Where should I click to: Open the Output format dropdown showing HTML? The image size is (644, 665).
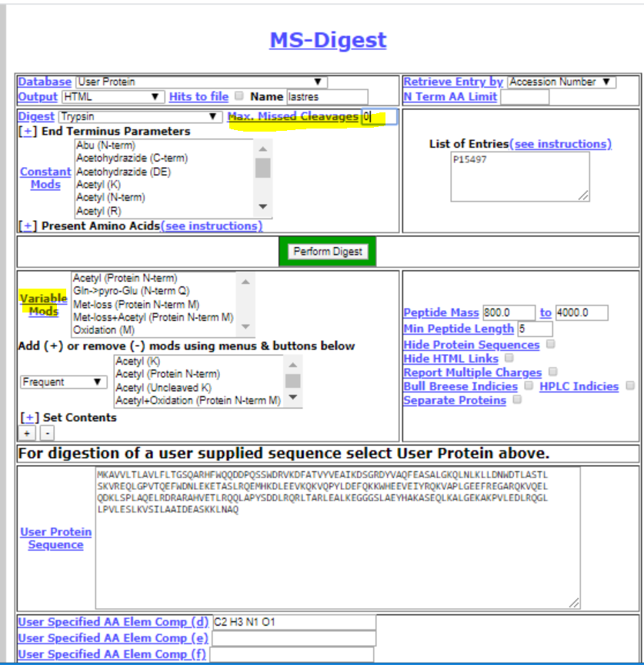[113, 97]
